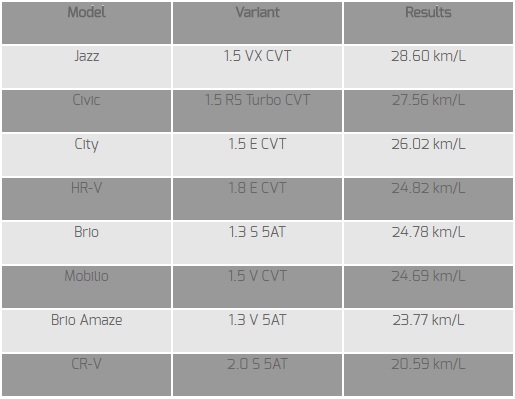Click the 1.3 S 5AT variant cell
Viewport: 515px width, 399px height.
[257, 243]
